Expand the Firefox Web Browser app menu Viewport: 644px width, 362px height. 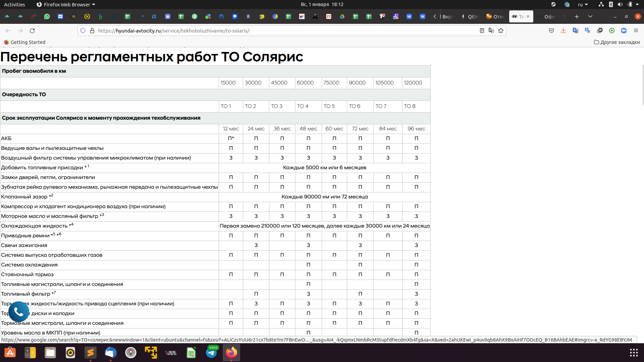pos(66,4)
